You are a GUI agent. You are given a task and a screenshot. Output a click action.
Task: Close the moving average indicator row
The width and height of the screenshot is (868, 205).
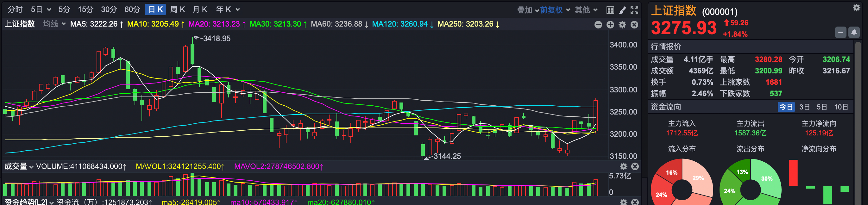point(634,25)
